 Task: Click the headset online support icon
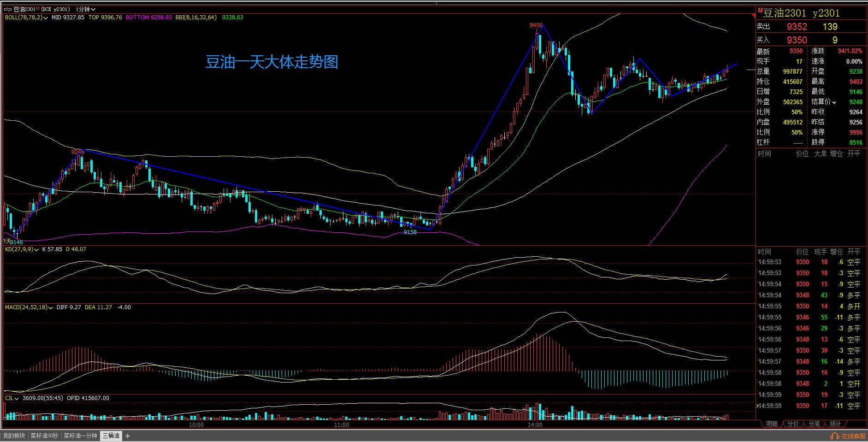coord(834,436)
